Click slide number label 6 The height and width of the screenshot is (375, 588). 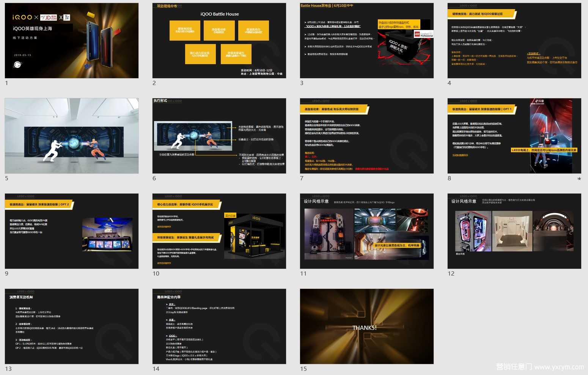(154, 178)
